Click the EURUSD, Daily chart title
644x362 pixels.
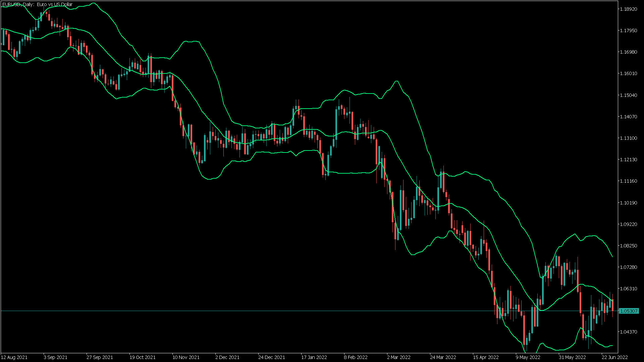tap(37, 4)
